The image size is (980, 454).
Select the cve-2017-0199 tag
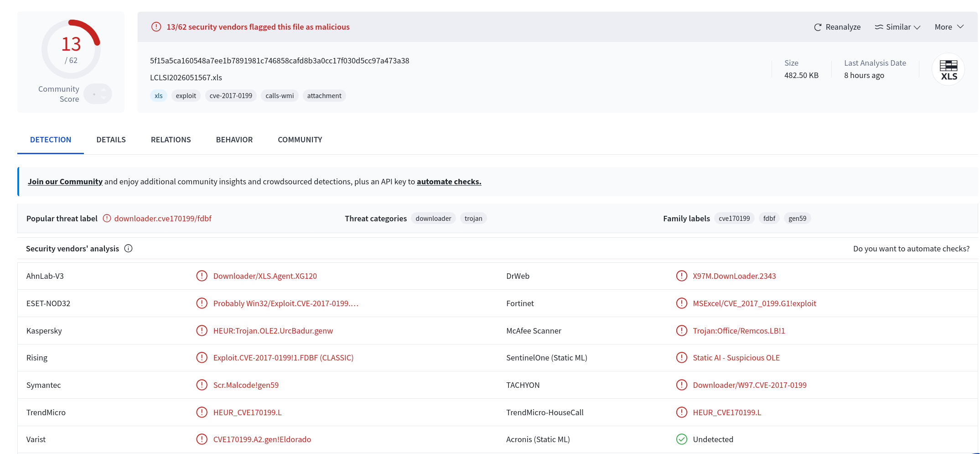[x=231, y=96]
